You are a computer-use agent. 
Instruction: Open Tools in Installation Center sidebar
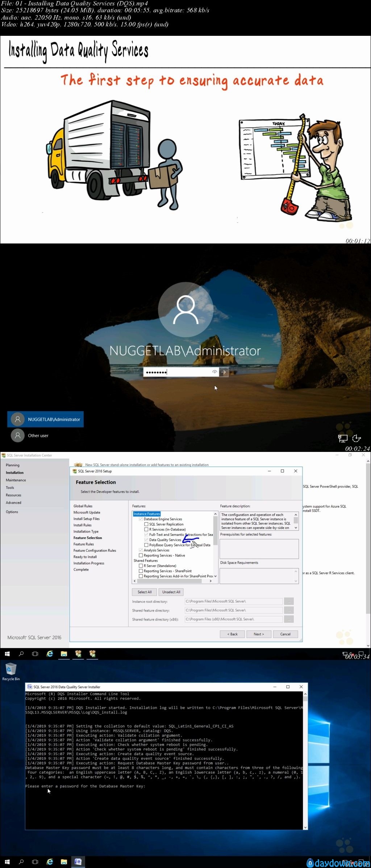pyautogui.click(x=10, y=488)
